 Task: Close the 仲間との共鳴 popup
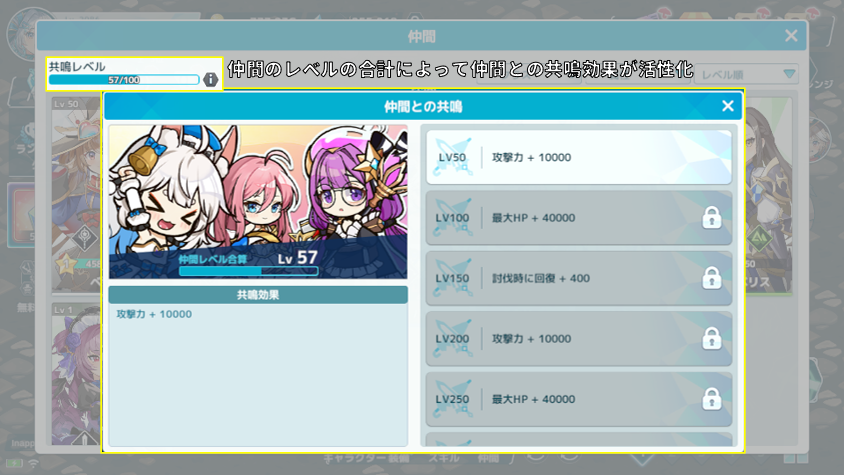[x=728, y=106]
